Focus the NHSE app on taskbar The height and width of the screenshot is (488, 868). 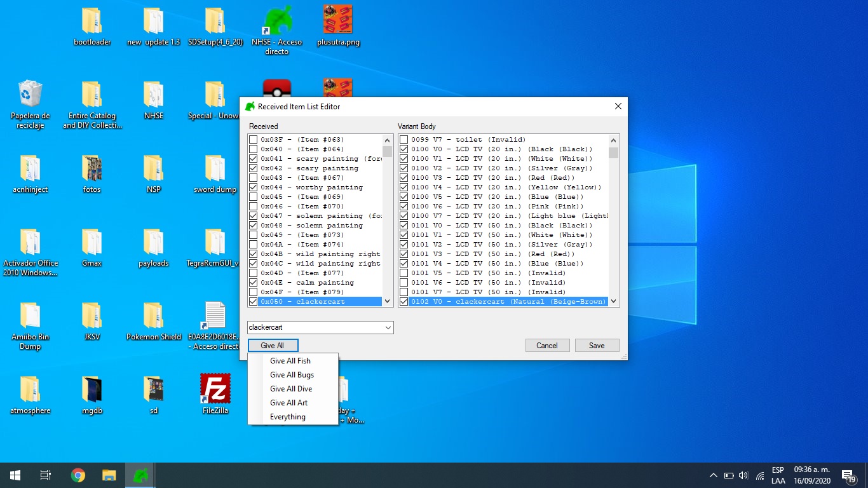tap(140, 475)
